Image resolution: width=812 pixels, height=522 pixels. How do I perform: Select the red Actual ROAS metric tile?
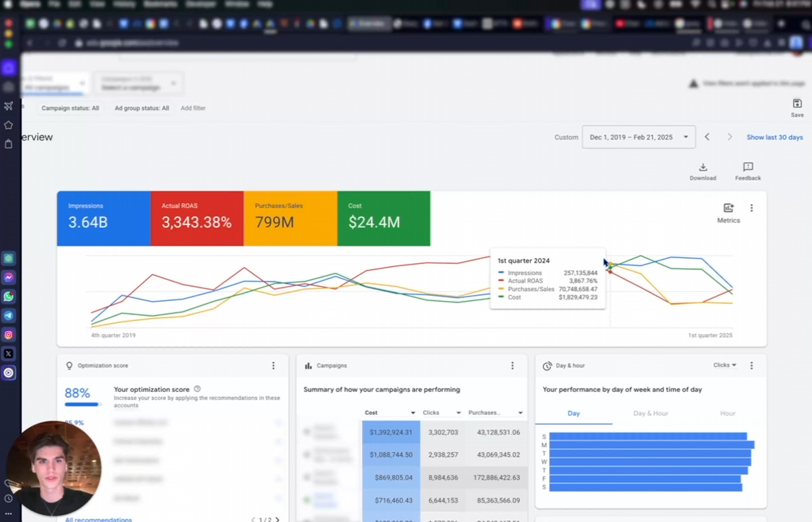(x=197, y=218)
